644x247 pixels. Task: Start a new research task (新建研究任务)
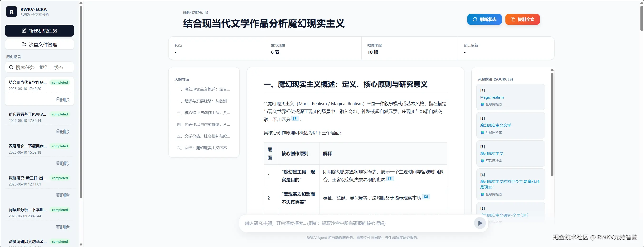pyautogui.click(x=39, y=31)
